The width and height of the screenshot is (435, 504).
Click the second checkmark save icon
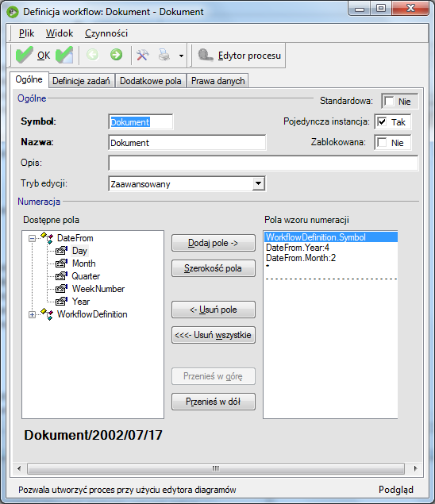coord(64,56)
